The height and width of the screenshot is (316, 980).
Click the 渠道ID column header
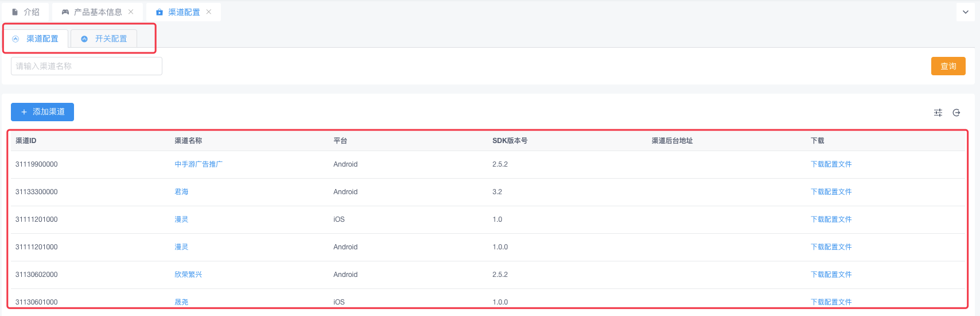point(26,141)
